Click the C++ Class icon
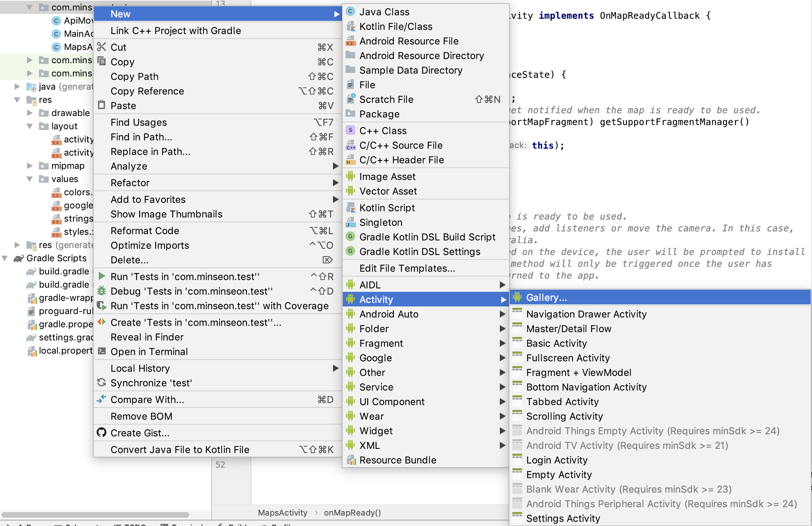812x526 pixels. tap(350, 131)
